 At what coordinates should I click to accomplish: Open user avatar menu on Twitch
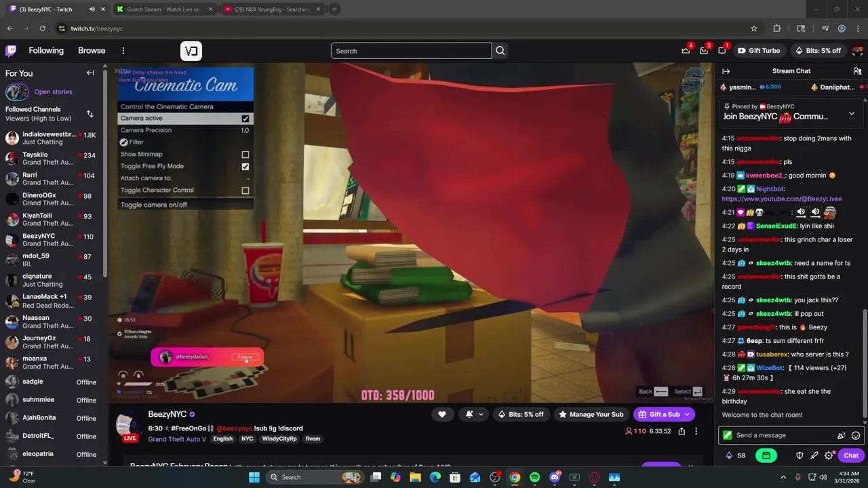(x=858, y=51)
